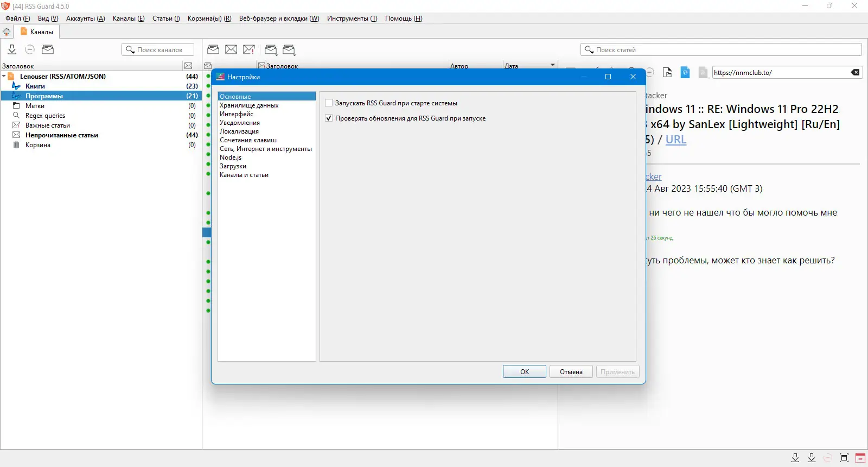The width and height of the screenshot is (868, 467).
Task: Click the download-all-feeds icon in feeds toolbar
Action: [x=12, y=49]
